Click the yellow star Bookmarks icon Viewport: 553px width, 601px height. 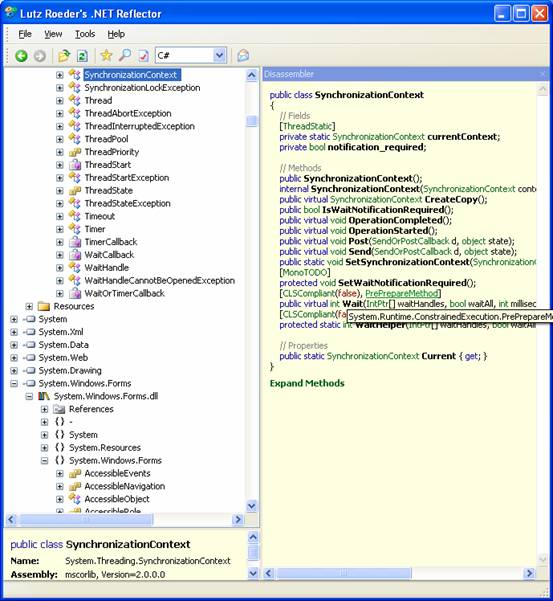[106, 56]
